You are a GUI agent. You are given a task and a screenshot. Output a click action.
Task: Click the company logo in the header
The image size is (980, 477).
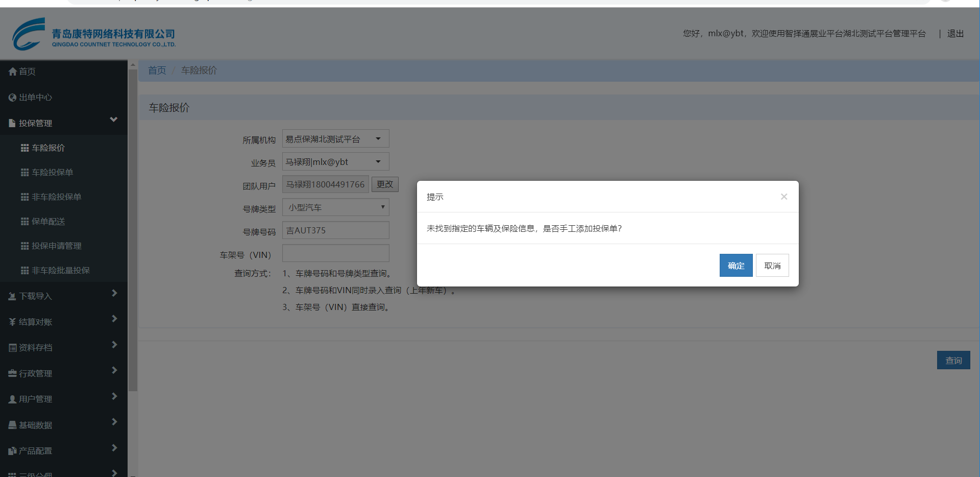coord(94,34)
